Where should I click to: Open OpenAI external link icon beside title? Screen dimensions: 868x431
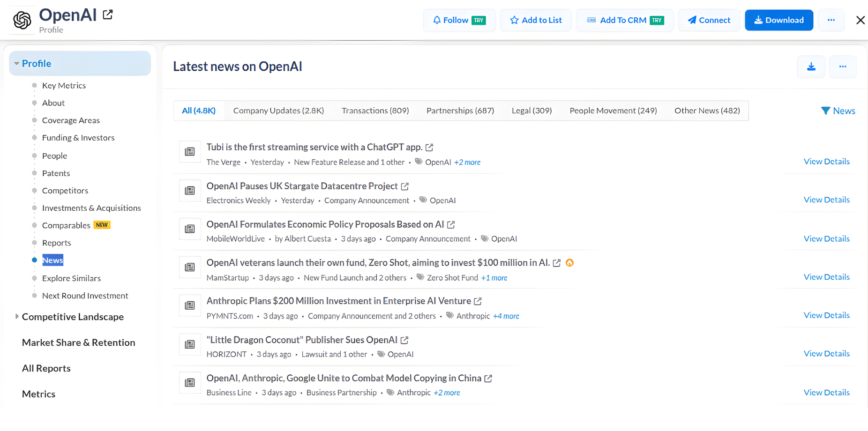point(108,15)
